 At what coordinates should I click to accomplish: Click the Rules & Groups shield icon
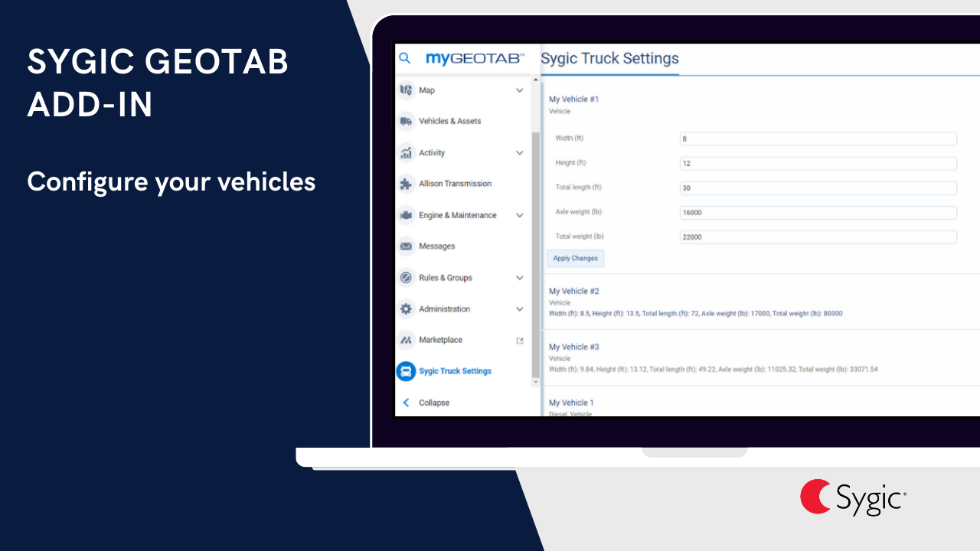pyautogui.click(x=406, y=277)
